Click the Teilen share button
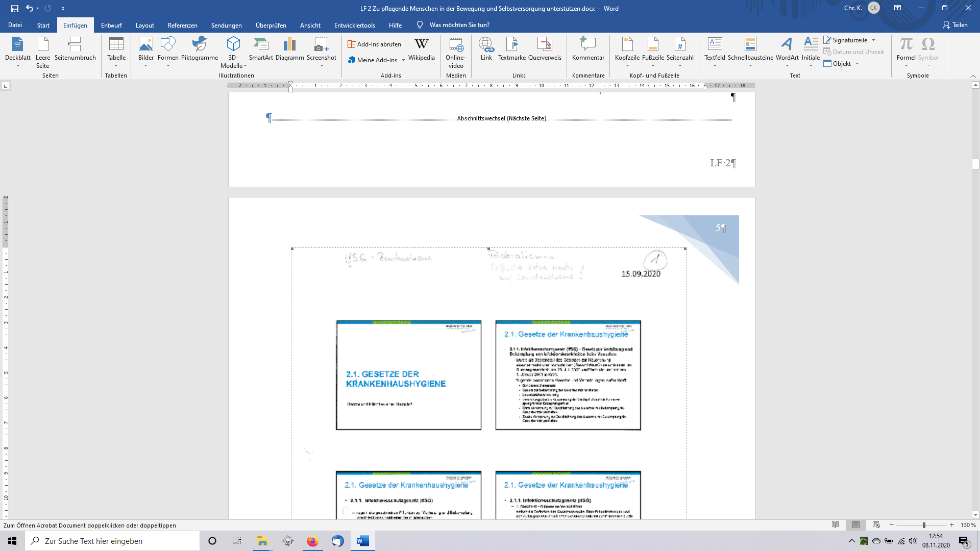This screenshot has width=980, height=551. tap(955, 25)
